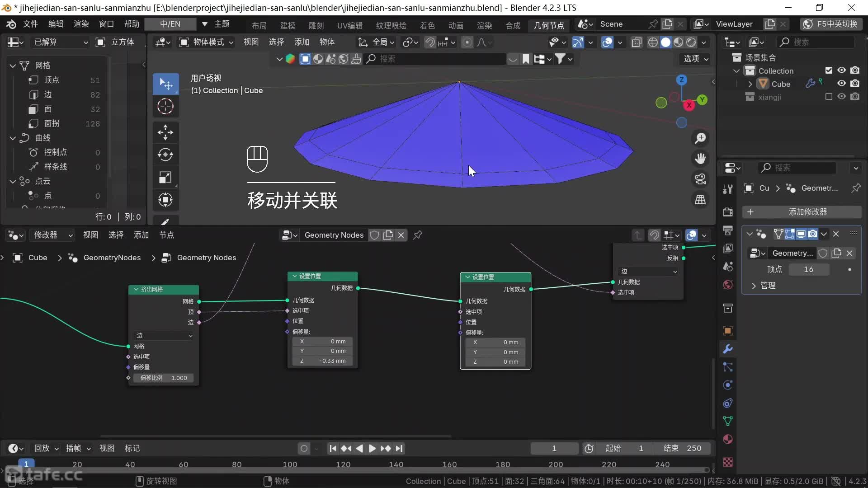Screen dimensions: 868x488
Task: Toggle perspective/orthographic grid icon
Action: (x=700, y=200)
